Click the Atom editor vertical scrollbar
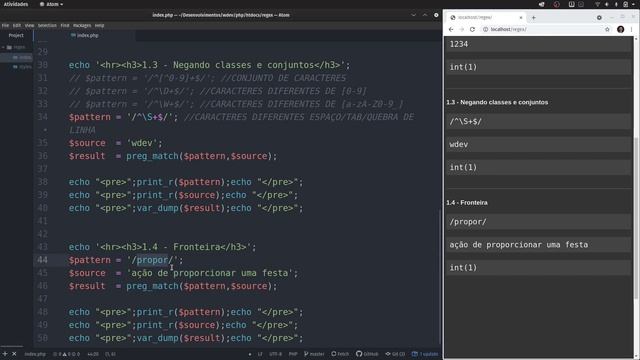Viewport: 640px width, 360px height. [440, 276]
